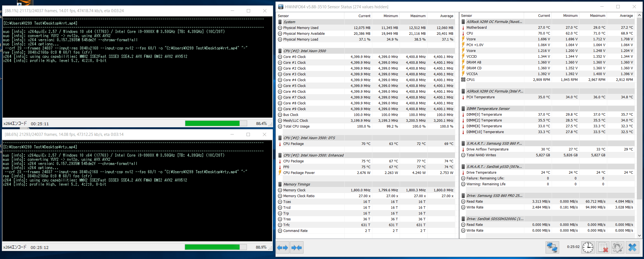The width and height of the screenshot is (644, 259).
Task: Click the blue X close-sensors icon
Action: pyautogui.click(x=632, y=247)
